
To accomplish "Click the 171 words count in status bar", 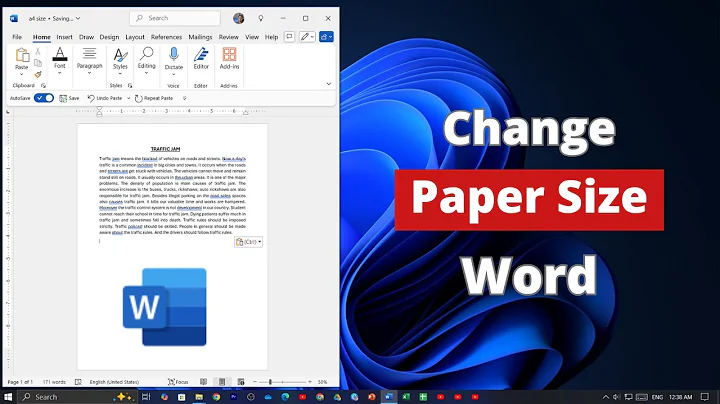I will pyautogui.click(x=54, y=382).
